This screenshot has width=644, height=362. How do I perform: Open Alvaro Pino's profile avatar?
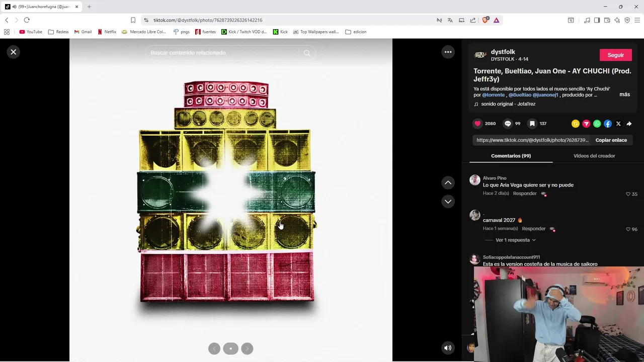[x=475, y=180]
